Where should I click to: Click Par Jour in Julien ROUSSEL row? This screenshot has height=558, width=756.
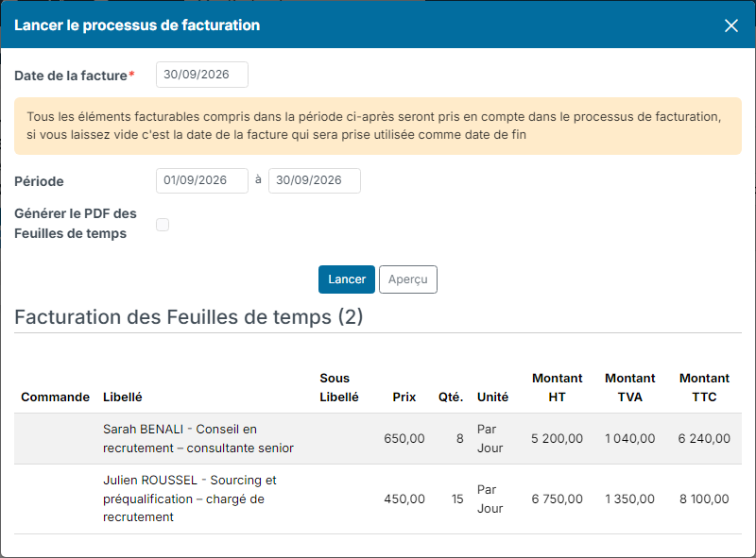pyautogui.click(x=490, y=499)
